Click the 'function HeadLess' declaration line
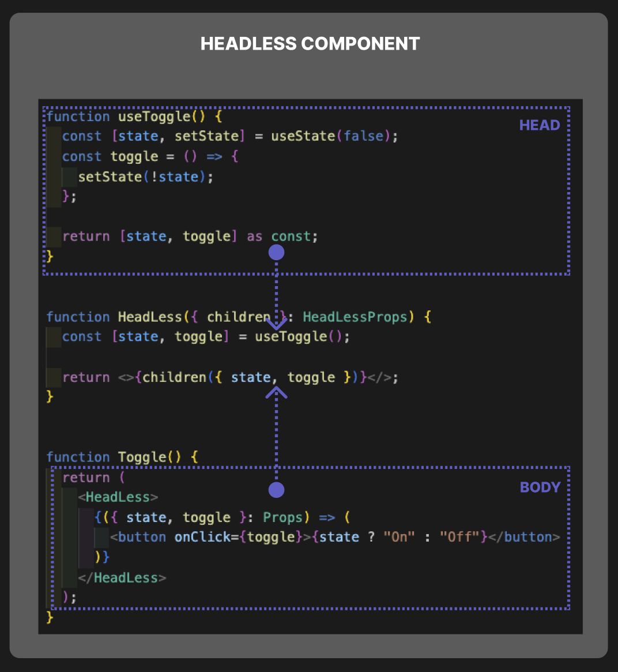 tap(239, 317)
